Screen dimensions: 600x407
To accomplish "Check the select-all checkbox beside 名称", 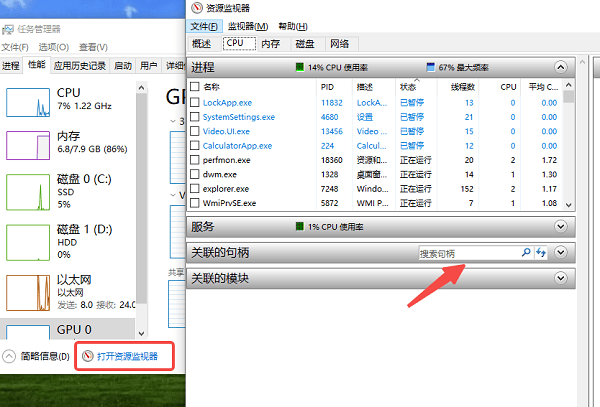I will [x=195, y=86].
